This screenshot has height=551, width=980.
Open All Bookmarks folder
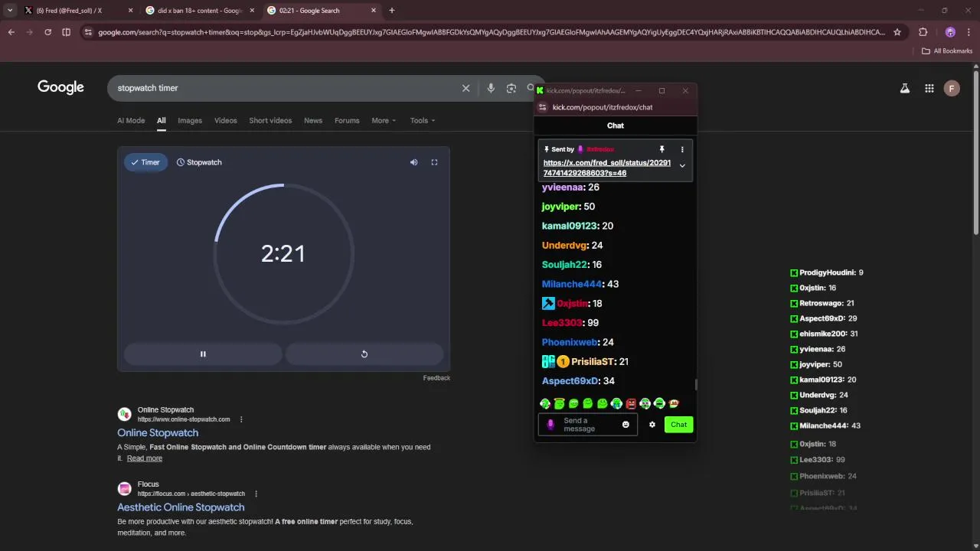pyautogui.click(x=947, y=51)
